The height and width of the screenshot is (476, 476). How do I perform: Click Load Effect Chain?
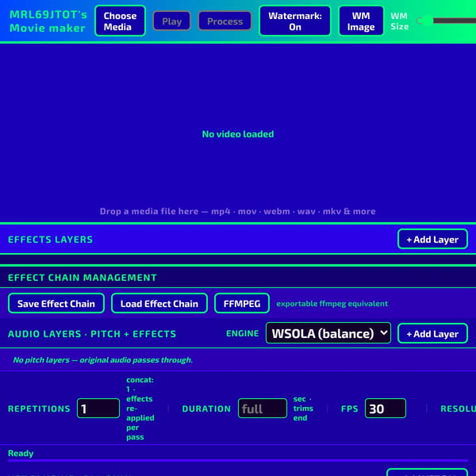pos(159,303)
